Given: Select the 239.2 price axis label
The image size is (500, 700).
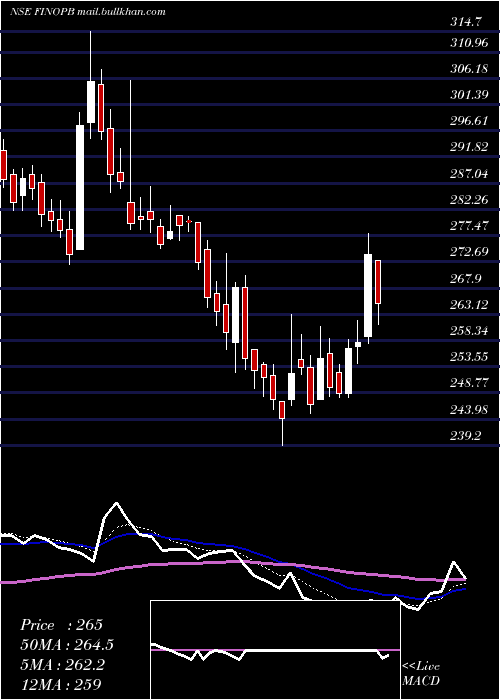Looking at the screenshot, I should [x=466, y=436].
